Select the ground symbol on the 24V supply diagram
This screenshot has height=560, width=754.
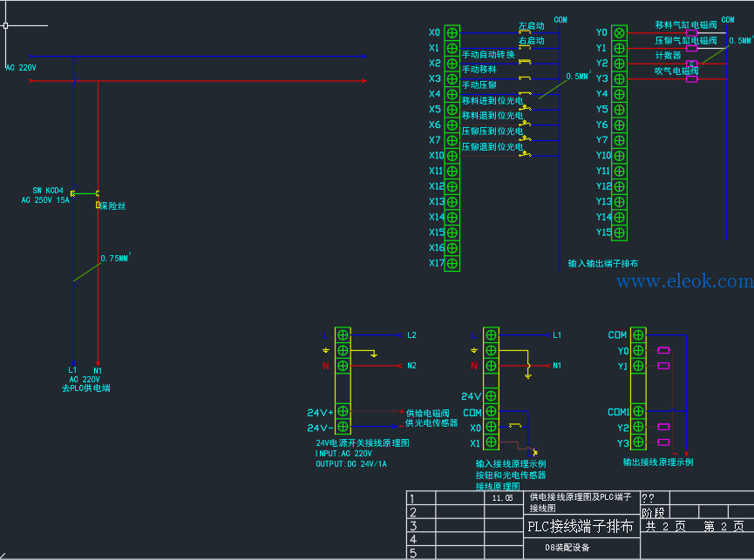pos(374,355)
